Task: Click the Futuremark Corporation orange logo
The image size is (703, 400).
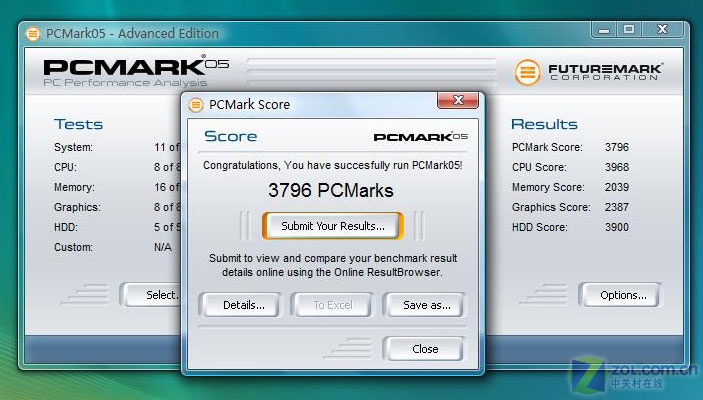Action: click(527, 72)
